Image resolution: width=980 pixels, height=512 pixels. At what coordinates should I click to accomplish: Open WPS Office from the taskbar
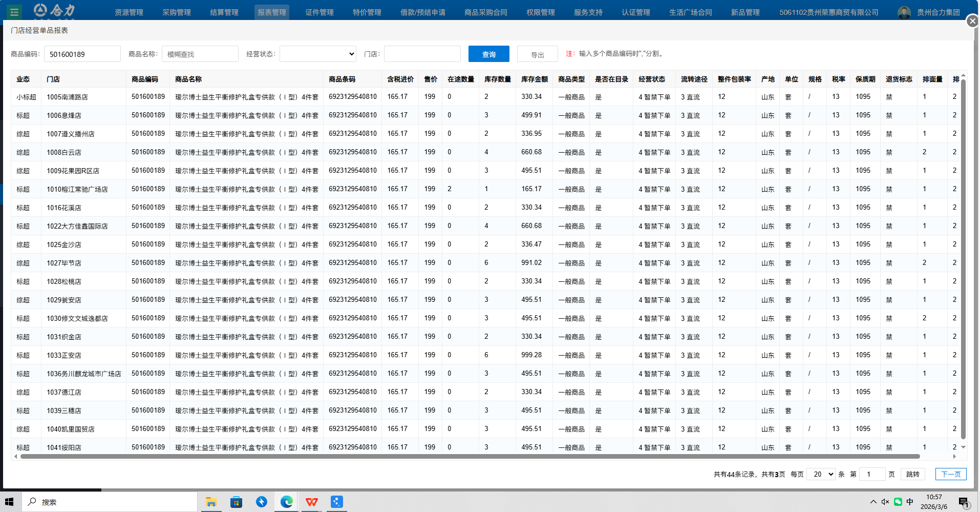click(311, 502)
